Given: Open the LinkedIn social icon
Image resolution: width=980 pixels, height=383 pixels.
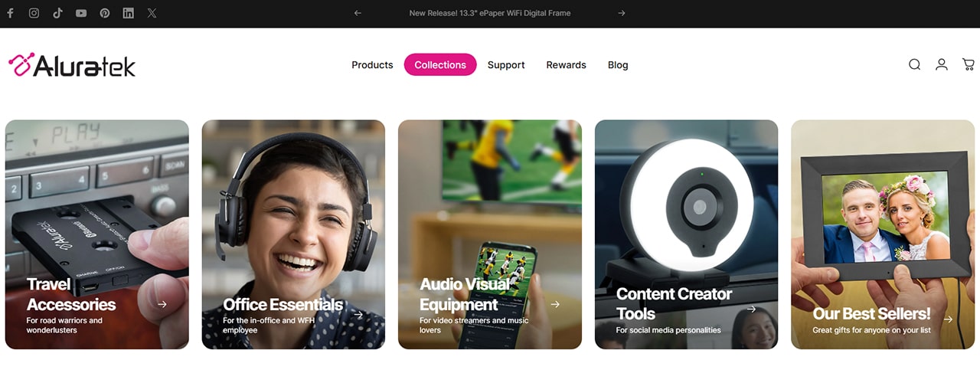Looking at the screenshot, I should (129, 13).
